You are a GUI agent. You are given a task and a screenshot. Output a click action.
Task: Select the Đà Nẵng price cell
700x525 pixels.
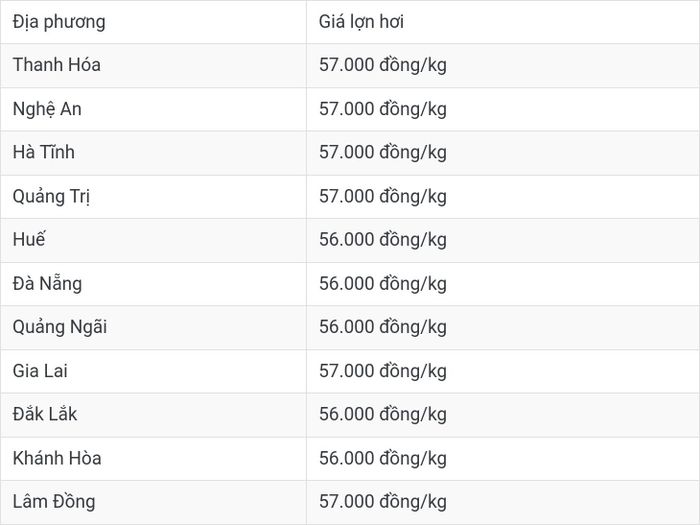(x=503, y=284)
